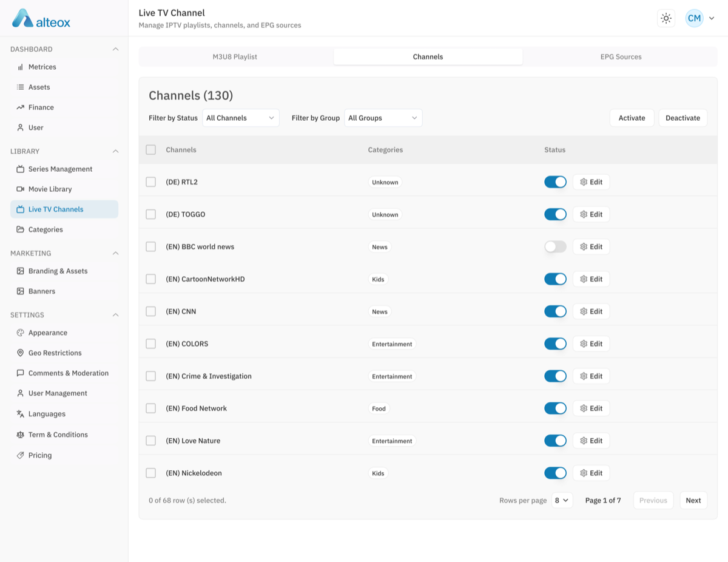Click Series Management TV icon
Image resolution: width=728 pixels, height=562 pixels.
[20, 169]
